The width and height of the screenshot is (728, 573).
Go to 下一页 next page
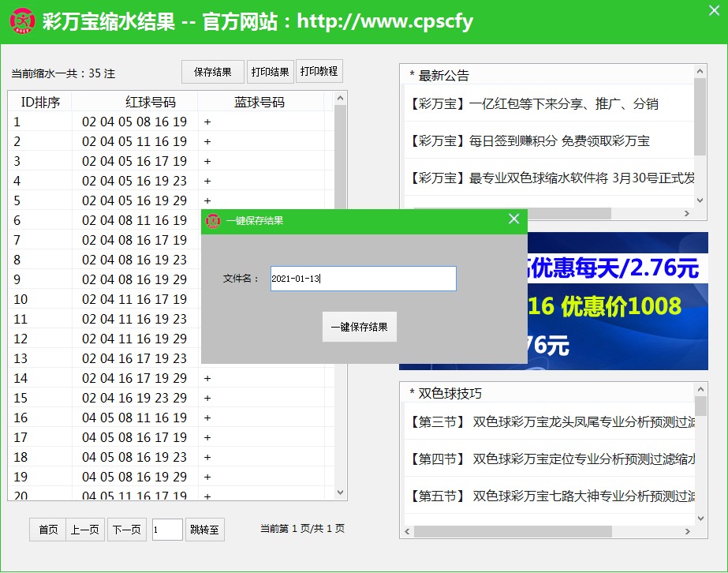click(127, 530)
